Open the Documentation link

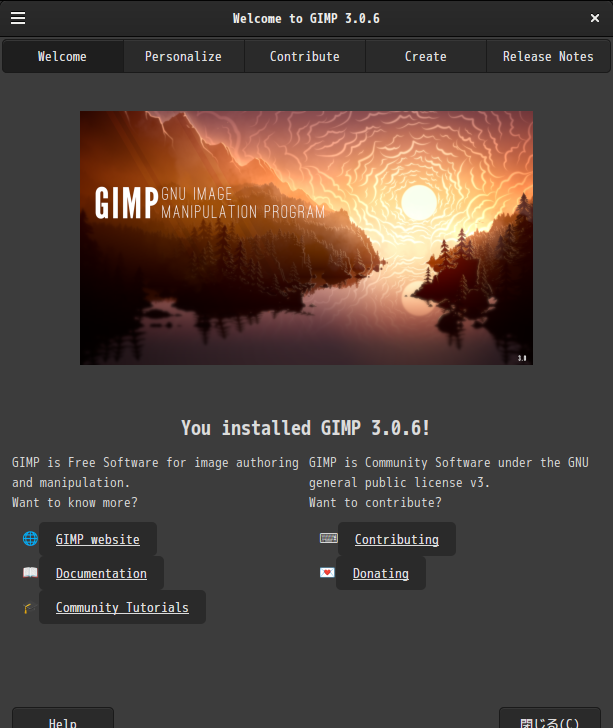click(x=101, y=573)
